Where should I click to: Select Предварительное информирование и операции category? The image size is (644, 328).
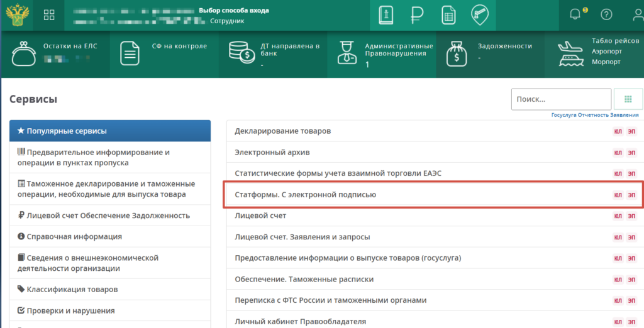pos(110,157)
